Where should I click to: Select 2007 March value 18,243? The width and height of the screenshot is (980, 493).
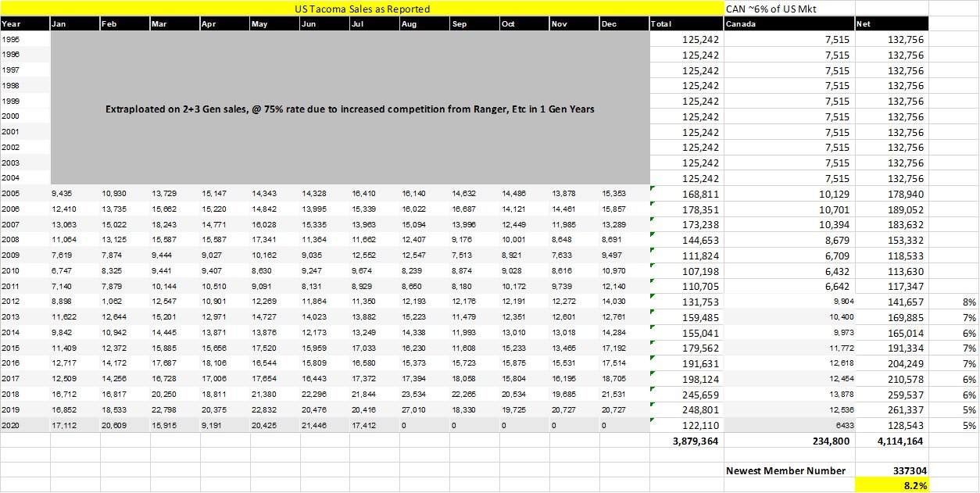(x=174, y=224)
